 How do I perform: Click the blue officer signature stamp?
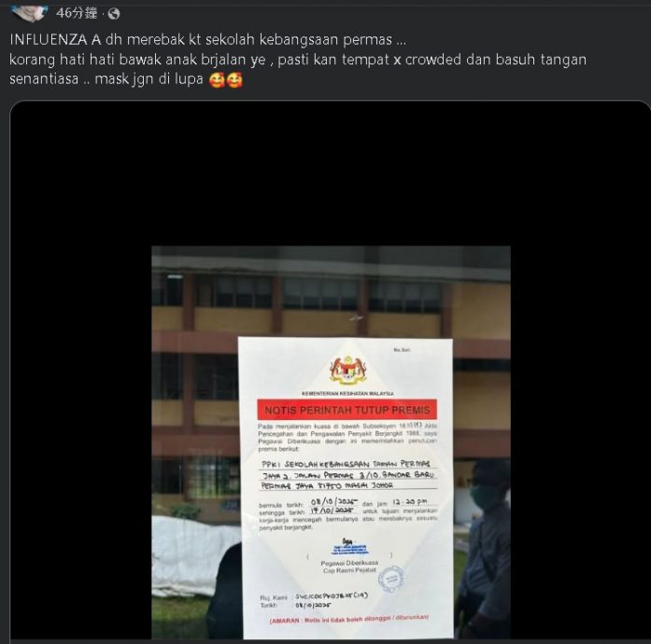(349, 547)
